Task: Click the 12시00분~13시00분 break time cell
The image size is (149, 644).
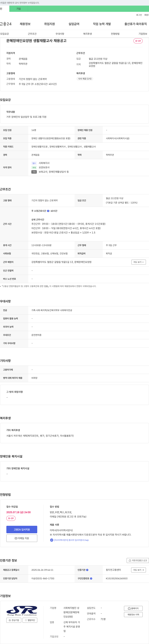Action: [51, 245]
